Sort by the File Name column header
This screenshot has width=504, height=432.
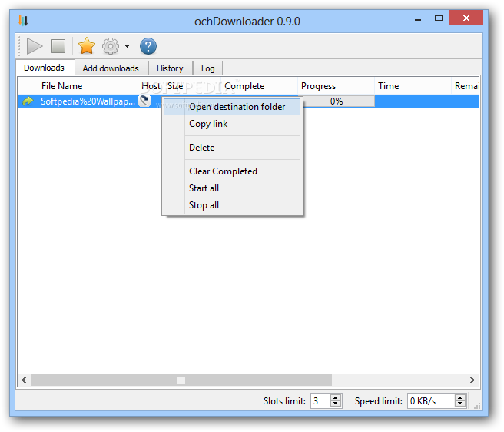point(88,86)
